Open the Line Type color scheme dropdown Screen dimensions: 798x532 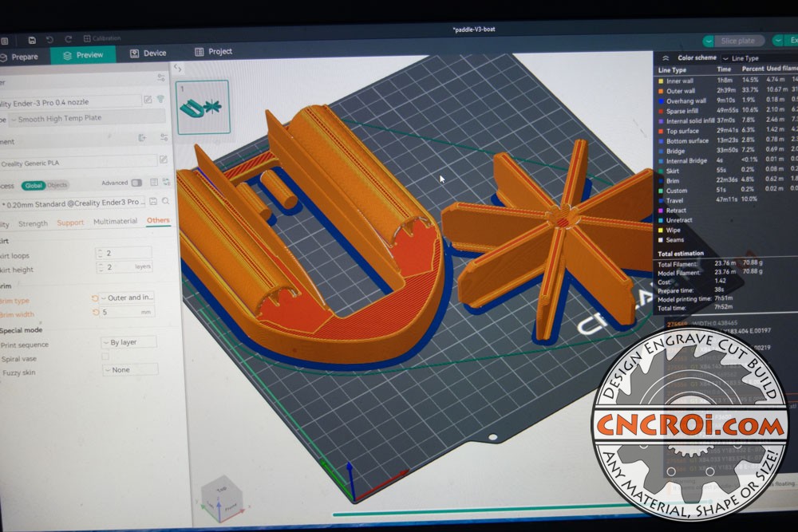(758, 58)
